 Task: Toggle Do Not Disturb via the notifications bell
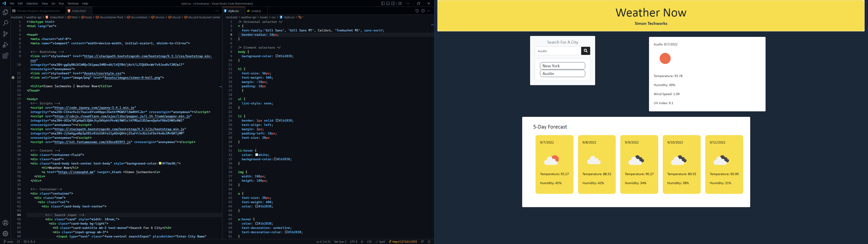pyautogui.click(x=429, y=242)
